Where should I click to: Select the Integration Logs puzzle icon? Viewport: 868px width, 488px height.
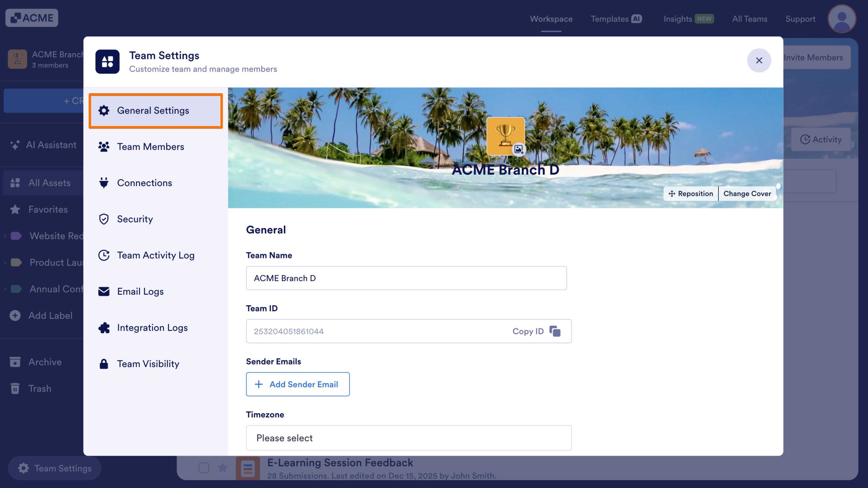tap(104, 328)
